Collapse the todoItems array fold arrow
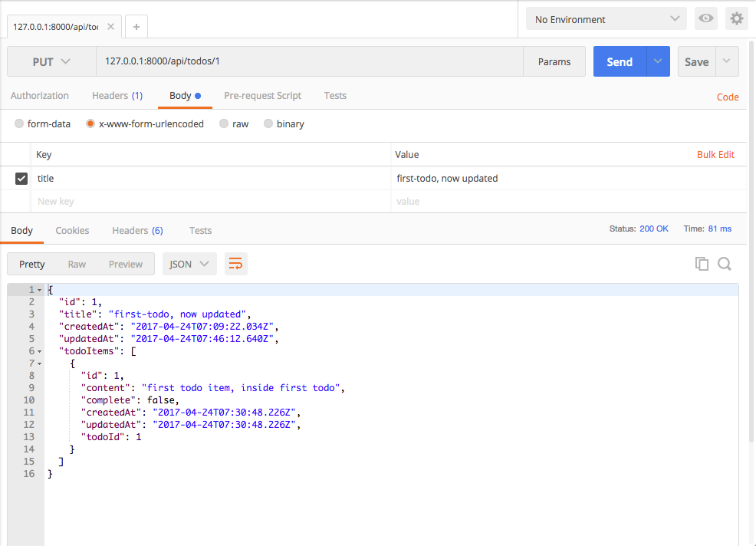 [x=40, y=351]
